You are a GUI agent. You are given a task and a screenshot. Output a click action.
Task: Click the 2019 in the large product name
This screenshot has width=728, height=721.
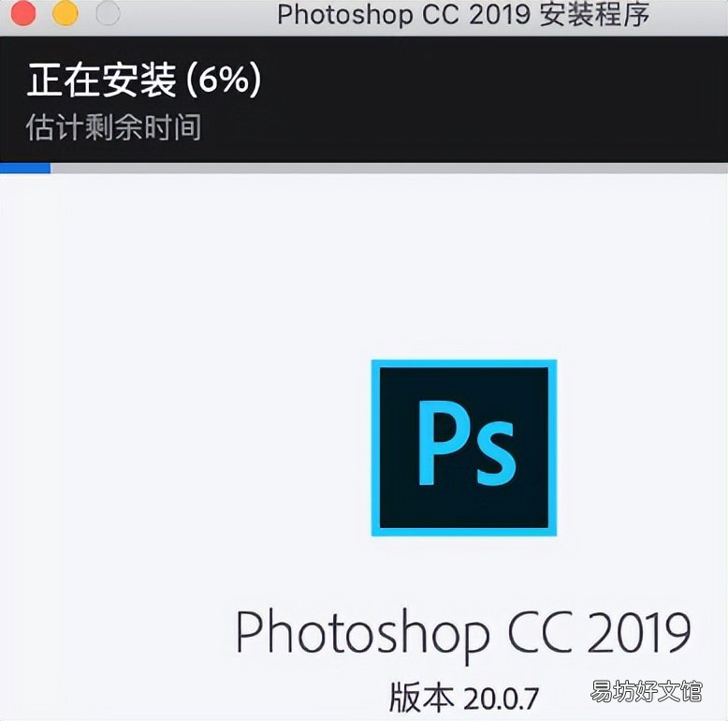(x=639, y=630)
